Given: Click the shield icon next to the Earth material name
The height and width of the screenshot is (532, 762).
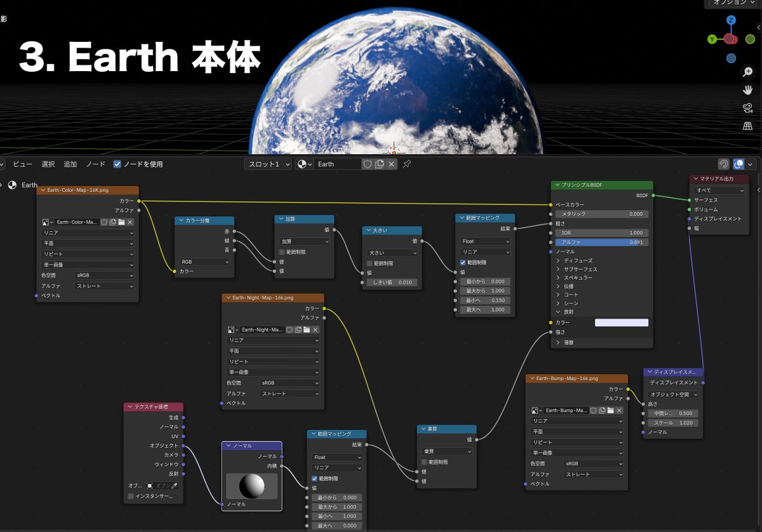Looking at the screenshot, I should point(366,164).
